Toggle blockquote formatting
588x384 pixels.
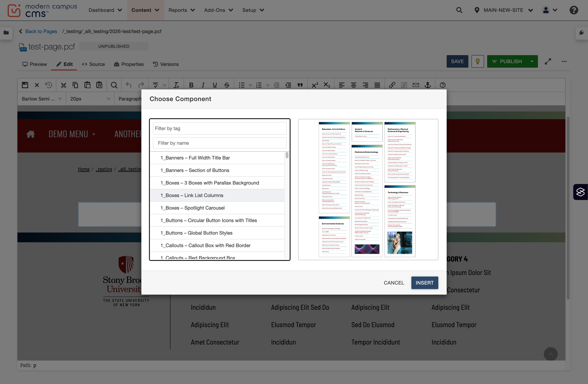click(x=300, y=85)
